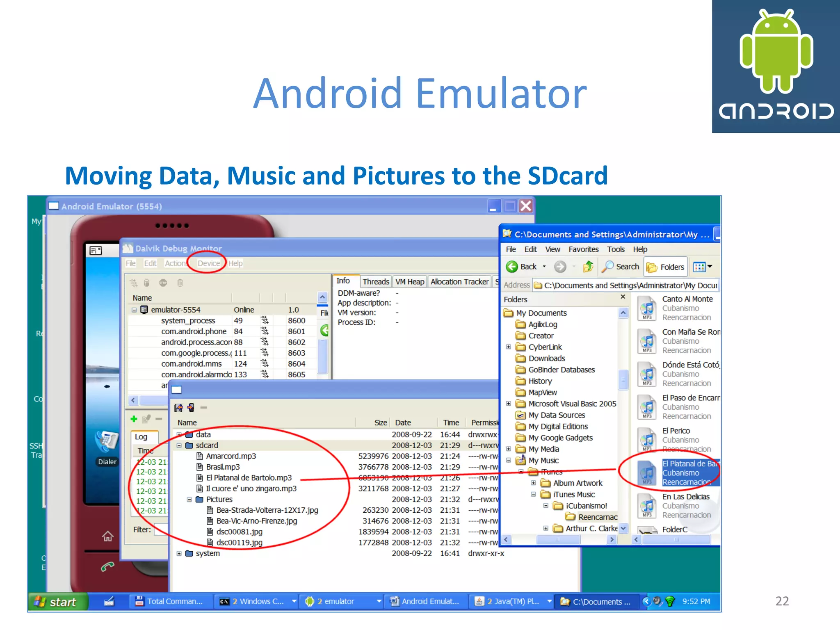
Task: Click the trash GC icon in device toolbar
Action: [x=180, y=283]
